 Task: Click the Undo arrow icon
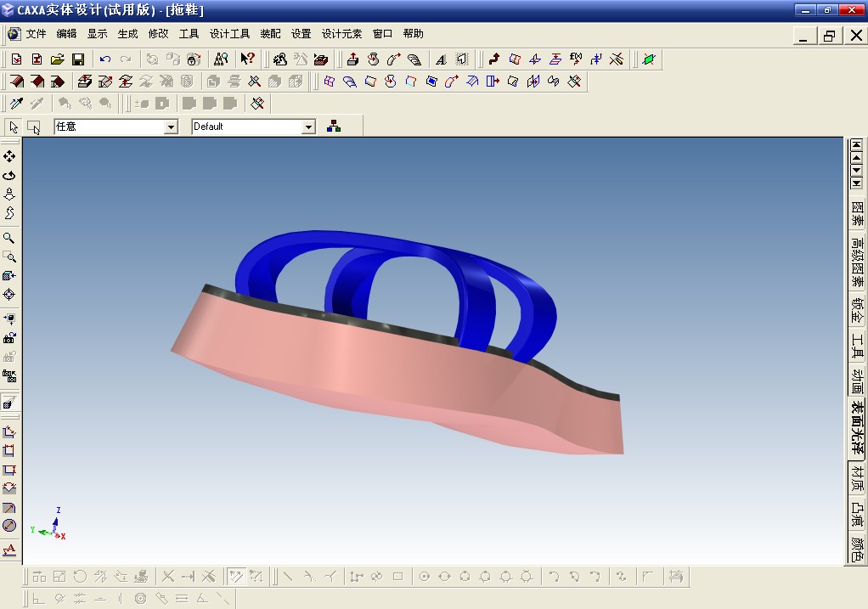coord(105,59)
